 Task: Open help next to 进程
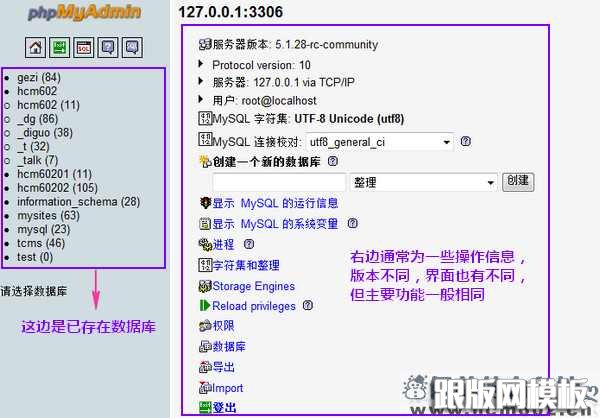click(249, 244)
